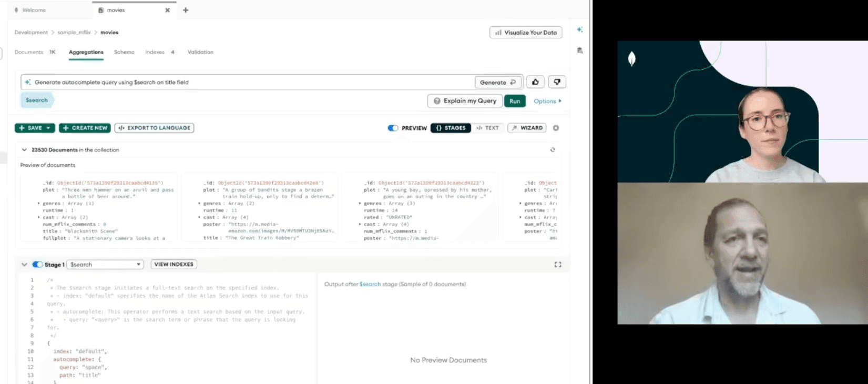Click Development in the breadcrumb
This screenshot has width=868, height=384.
[x=31, y=33]
